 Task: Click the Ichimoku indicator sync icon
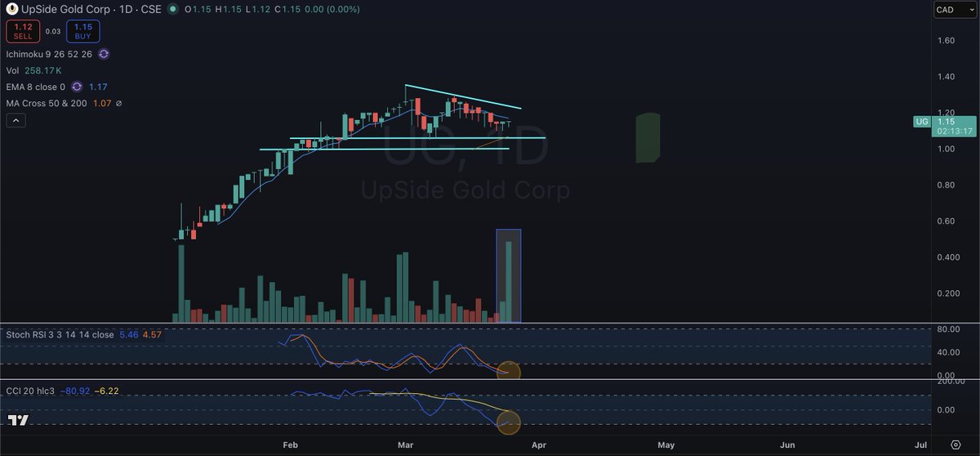104,54
